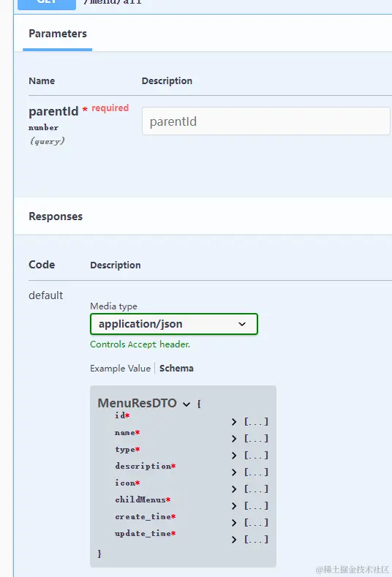Click the GET method badge
This screenshot has width=392, height=577.
(x=47, y=3)
